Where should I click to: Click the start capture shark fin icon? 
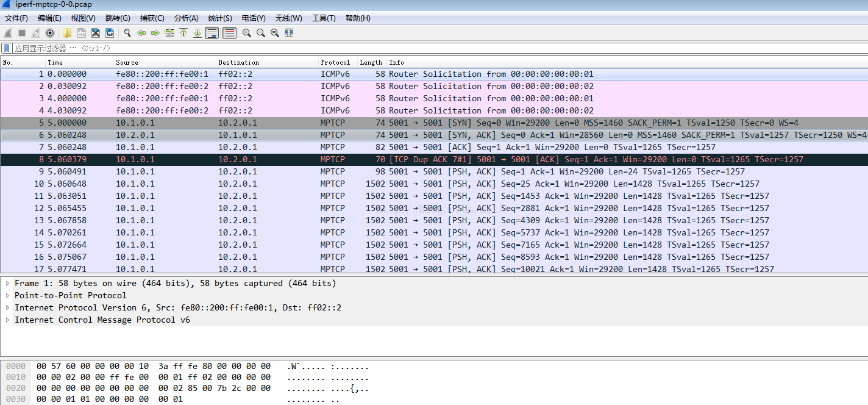(8, 33)
